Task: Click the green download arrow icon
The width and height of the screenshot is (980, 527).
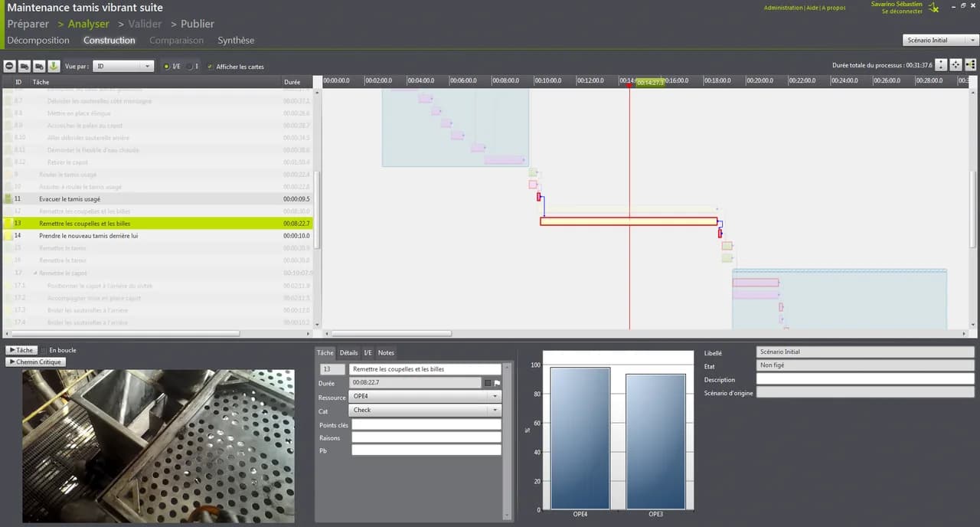Action: (54, 66)
